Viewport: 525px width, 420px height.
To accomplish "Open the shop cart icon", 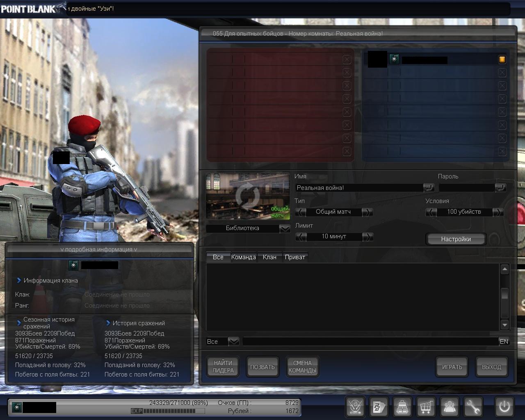I will click(x=426, y=407).
